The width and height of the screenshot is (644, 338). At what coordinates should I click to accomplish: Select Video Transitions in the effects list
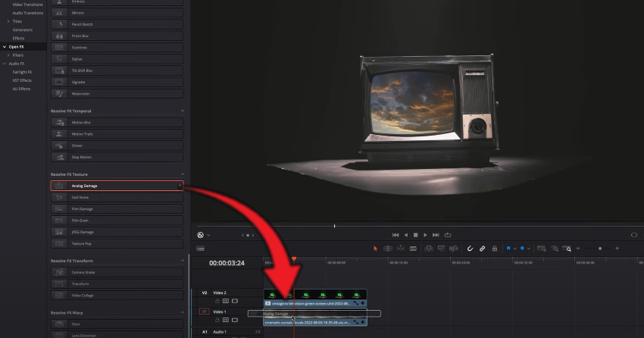pos(27,5)
